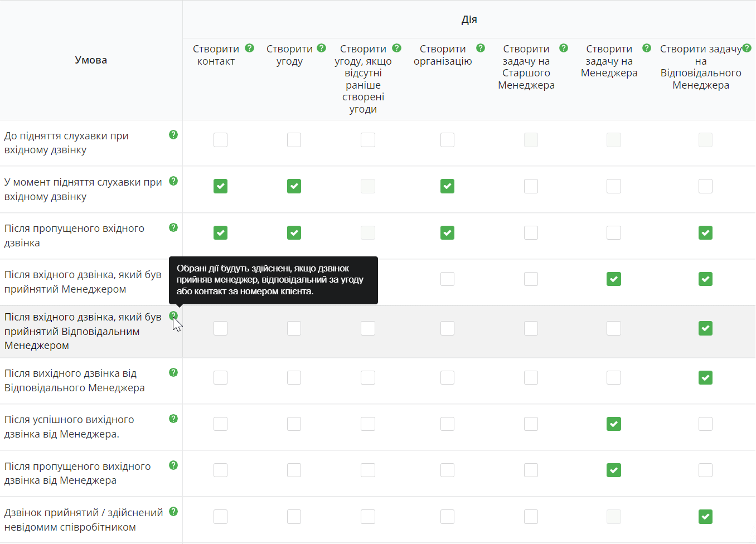Screen dimensions: 756x544
Task: Click help icon next to 'Створити контакт'
Action: [250, 48]
